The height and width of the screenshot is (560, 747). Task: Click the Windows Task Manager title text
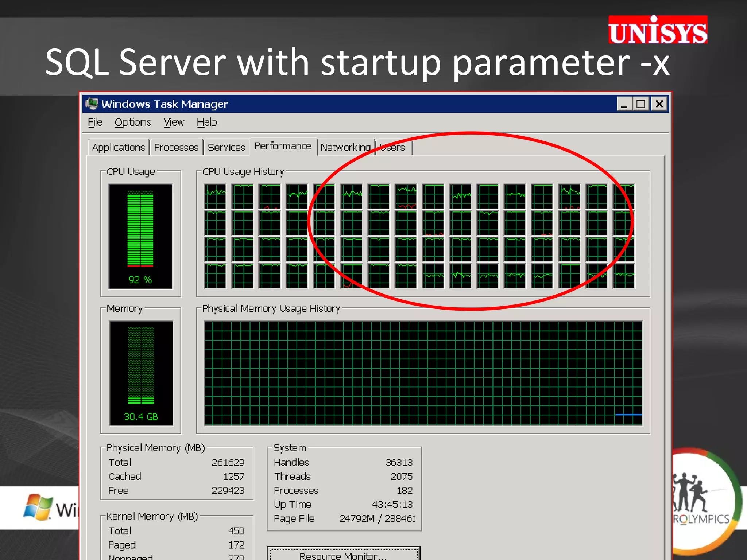point(165,104)
